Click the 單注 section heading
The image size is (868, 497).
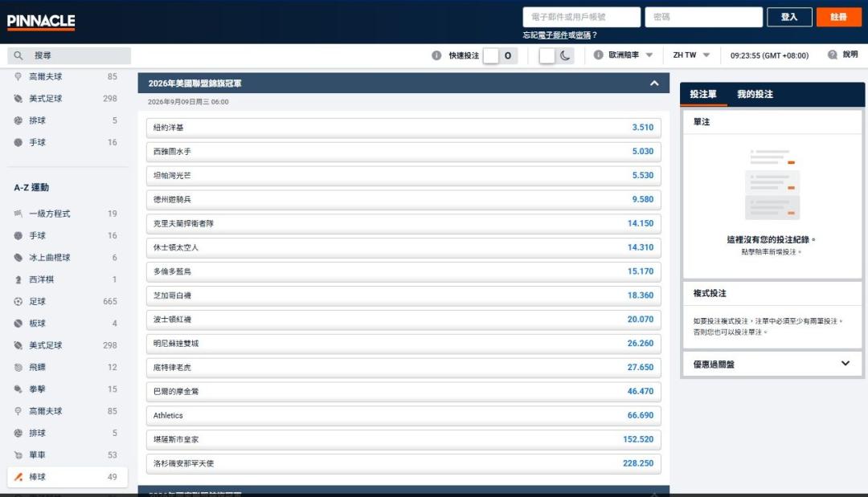tap(702, 121)
